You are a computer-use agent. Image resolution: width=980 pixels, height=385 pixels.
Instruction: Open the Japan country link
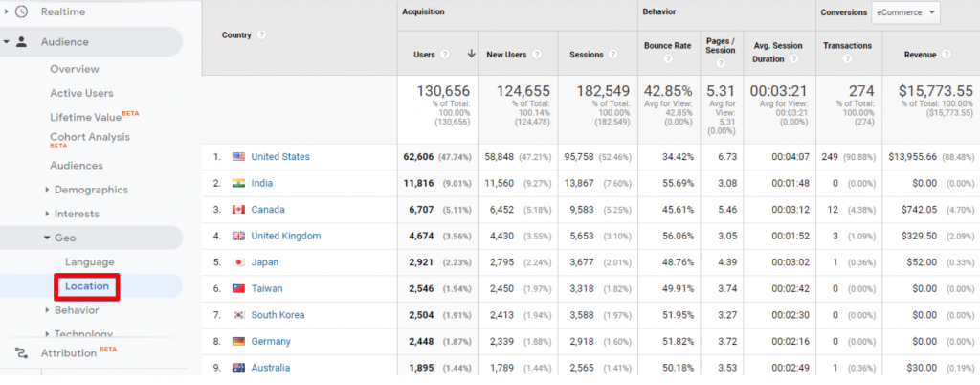pyautogui.click(x=265, y=262)
